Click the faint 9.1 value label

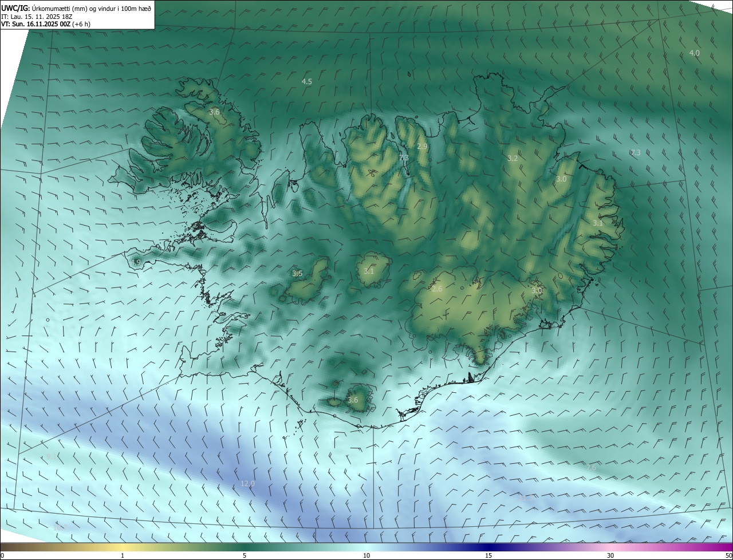(x=52, y=456)
